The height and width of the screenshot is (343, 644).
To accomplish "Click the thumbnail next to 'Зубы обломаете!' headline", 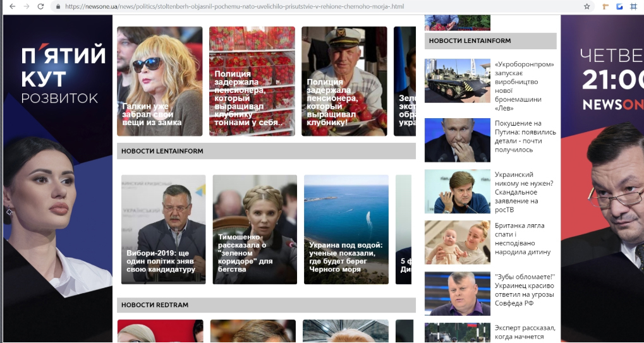I will click(x=458, y=293).
